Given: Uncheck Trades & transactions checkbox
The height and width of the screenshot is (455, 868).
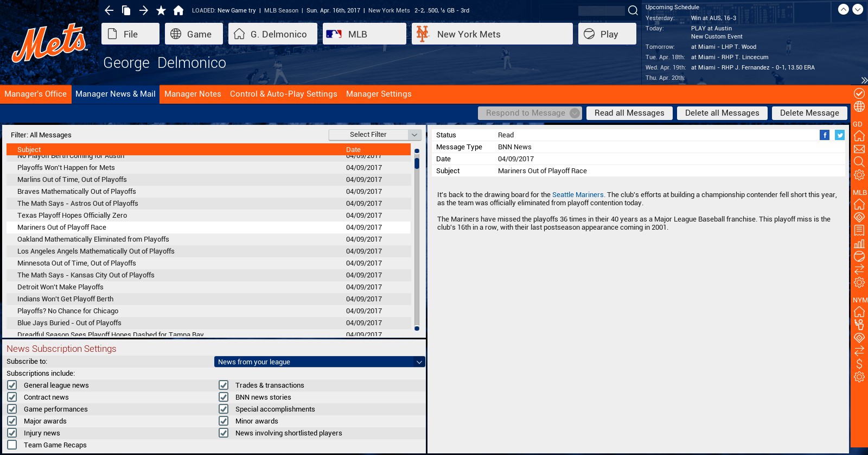Looking at the screenshot, I should coord(224,385).
